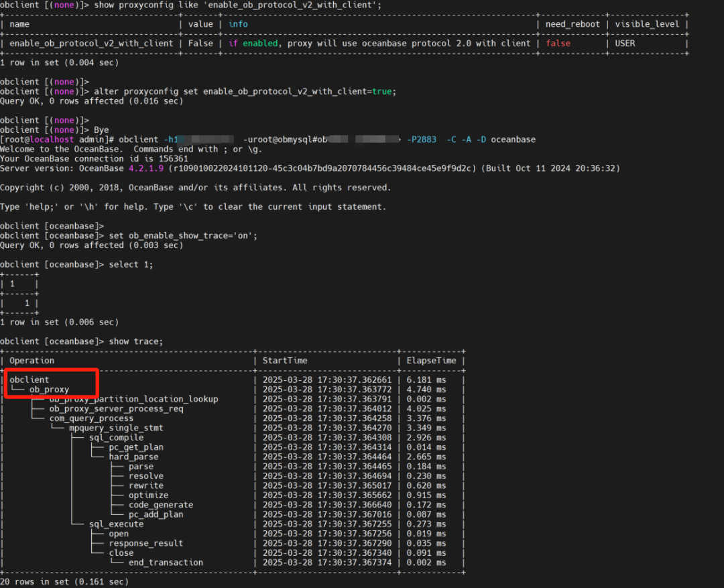Click the 'show trace;' command text
The height and width of the screenshot is (588, 724).
click(136, 341)
